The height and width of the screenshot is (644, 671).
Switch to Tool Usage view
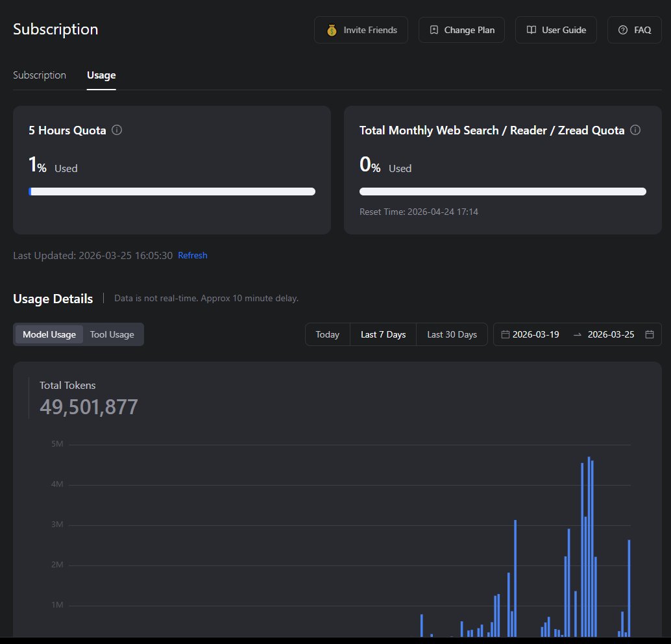point(112,334)
